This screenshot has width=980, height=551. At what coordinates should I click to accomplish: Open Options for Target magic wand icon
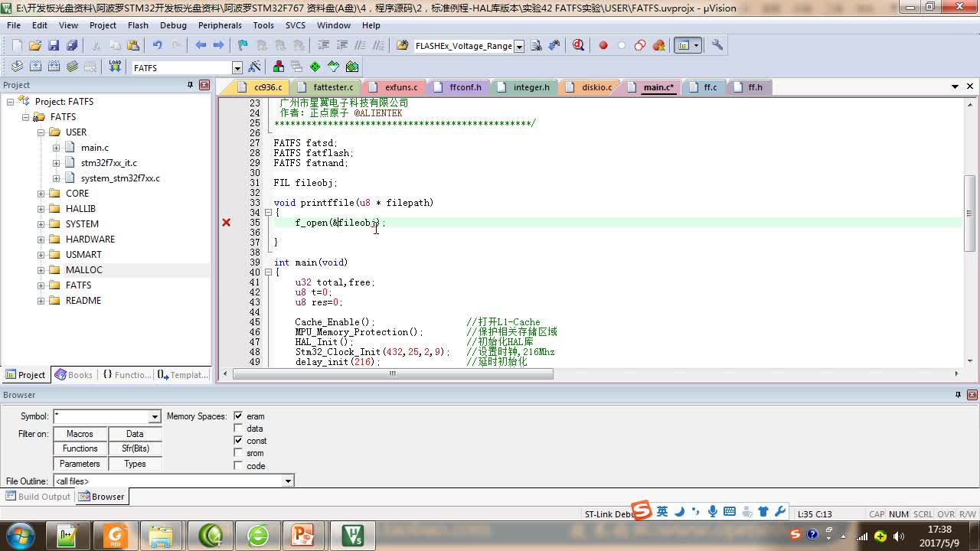[255, 67]
